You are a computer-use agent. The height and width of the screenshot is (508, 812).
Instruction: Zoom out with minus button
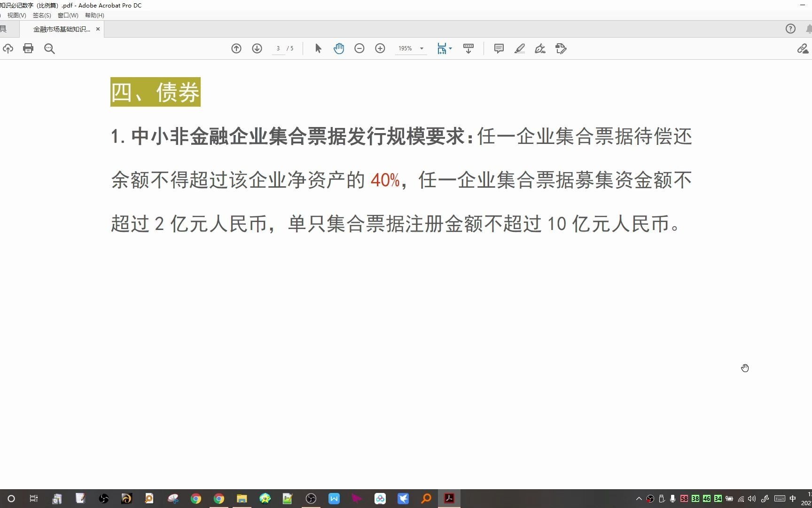coord(359,48)
